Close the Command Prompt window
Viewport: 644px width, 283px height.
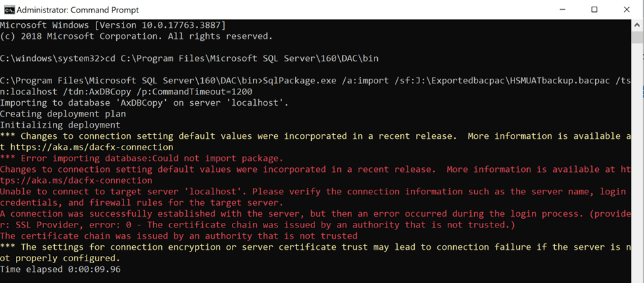[626, 9]
